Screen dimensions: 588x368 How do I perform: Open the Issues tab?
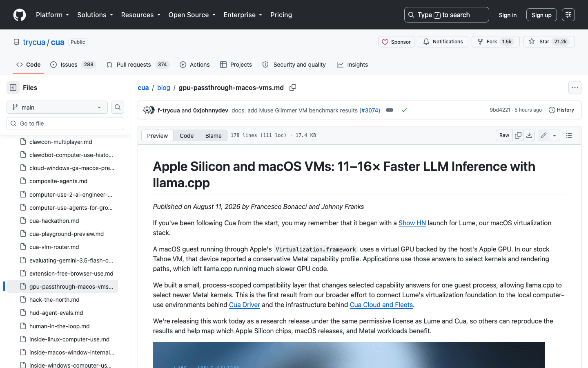coord(73,65)
